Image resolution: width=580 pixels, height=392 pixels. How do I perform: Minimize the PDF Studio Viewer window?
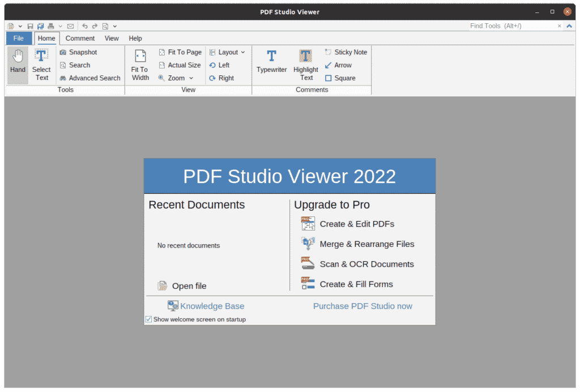tap(537, 12)
